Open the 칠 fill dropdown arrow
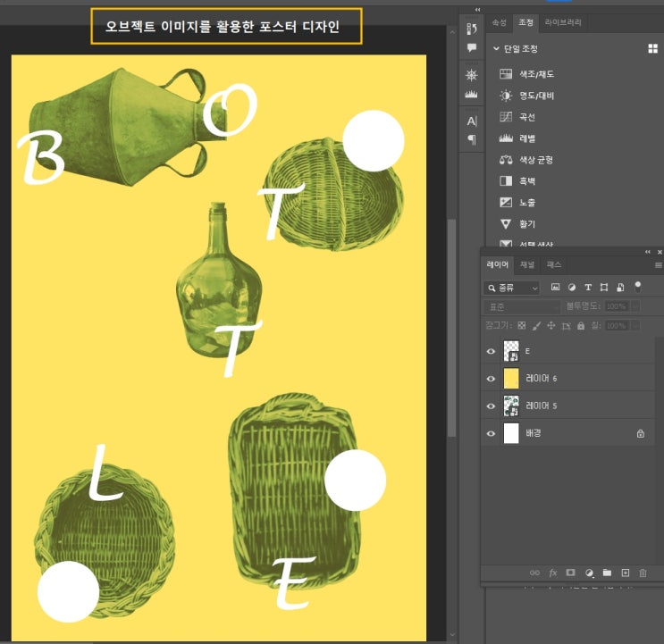Screen dimensions: 664x644 (635, 326)
